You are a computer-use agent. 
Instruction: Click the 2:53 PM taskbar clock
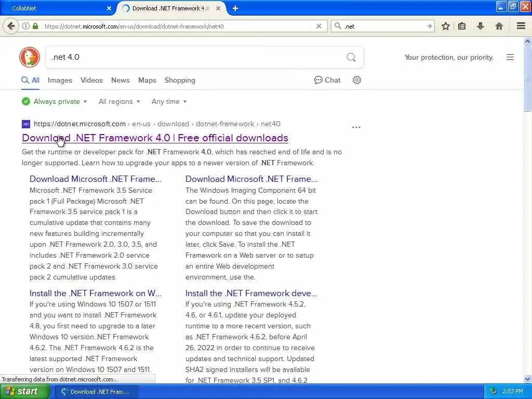point(513,392)
